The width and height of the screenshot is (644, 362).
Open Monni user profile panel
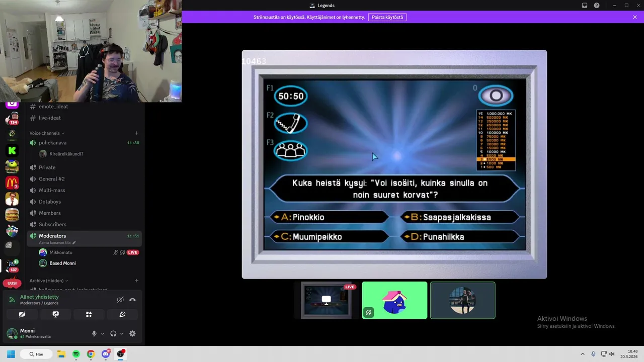pos(35,333)
